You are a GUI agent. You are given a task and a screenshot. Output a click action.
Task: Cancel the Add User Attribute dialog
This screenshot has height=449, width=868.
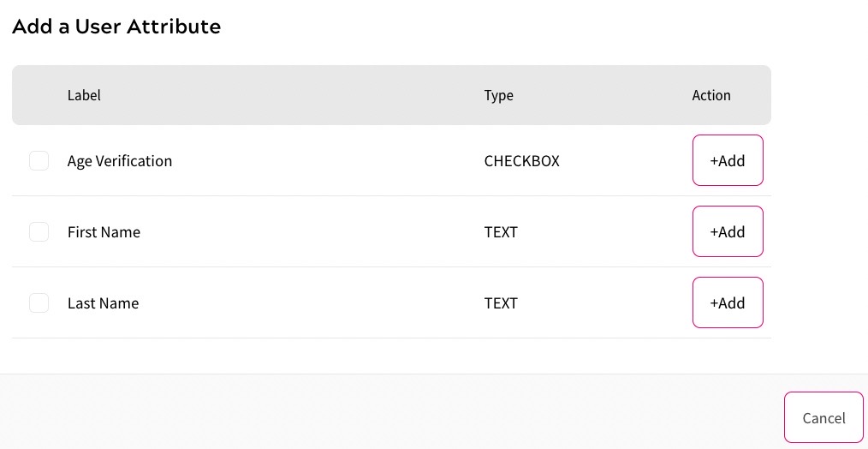pyautogui.click(x=823, y=418)
